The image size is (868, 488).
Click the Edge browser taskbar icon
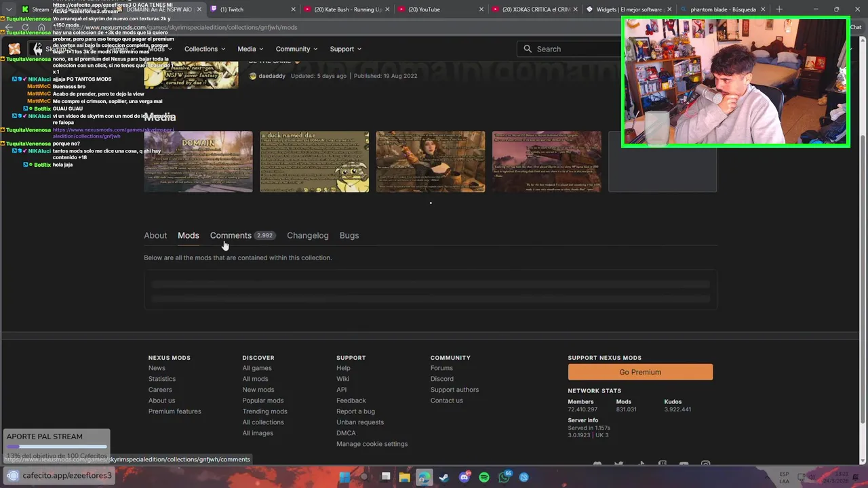(425, 477)
